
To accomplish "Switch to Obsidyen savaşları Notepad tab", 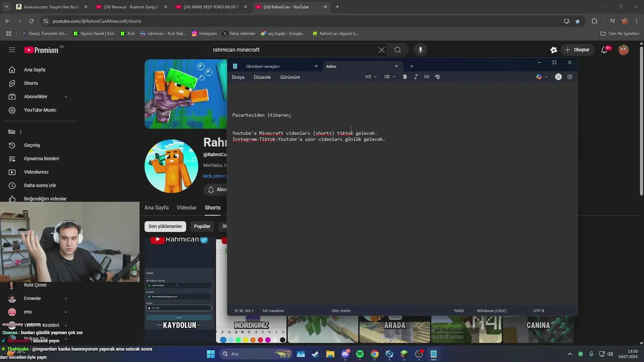I will pos(274,66).
